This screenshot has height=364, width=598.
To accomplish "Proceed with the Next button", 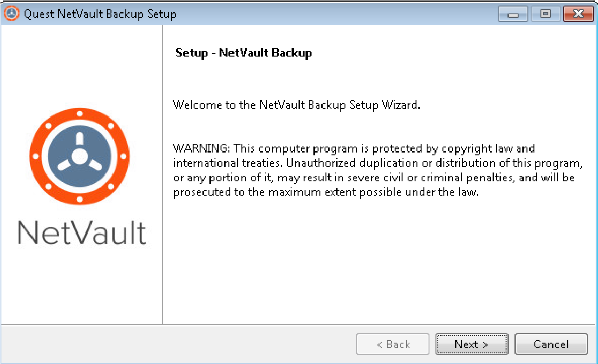I will pyautogui.click(x=471, y=345).
